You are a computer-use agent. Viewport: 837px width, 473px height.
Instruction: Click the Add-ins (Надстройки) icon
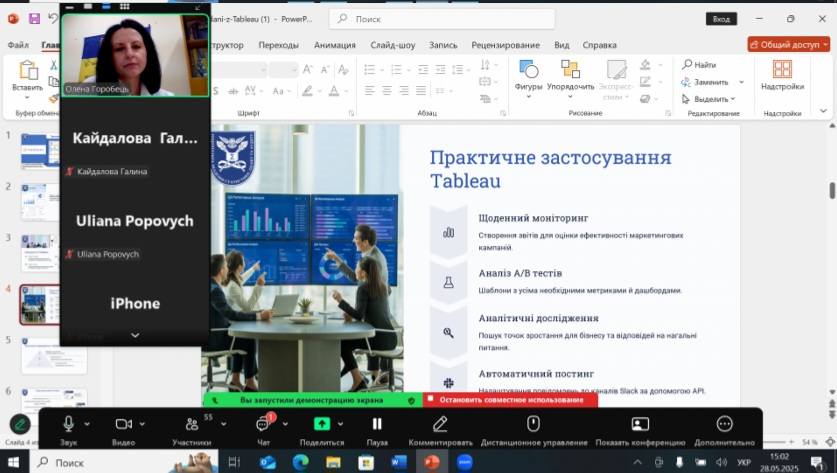[782, 75]
